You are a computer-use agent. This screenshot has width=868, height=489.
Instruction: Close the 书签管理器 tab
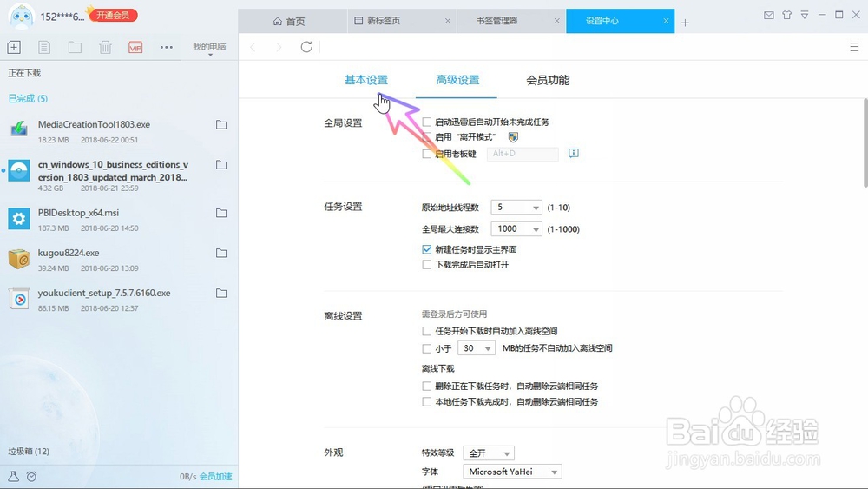(557, 21)
